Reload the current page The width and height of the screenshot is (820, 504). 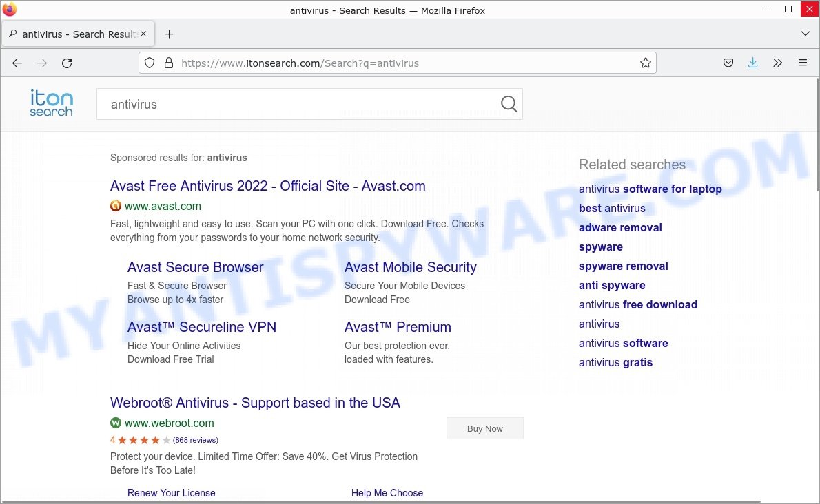click(x=67, y=63)
